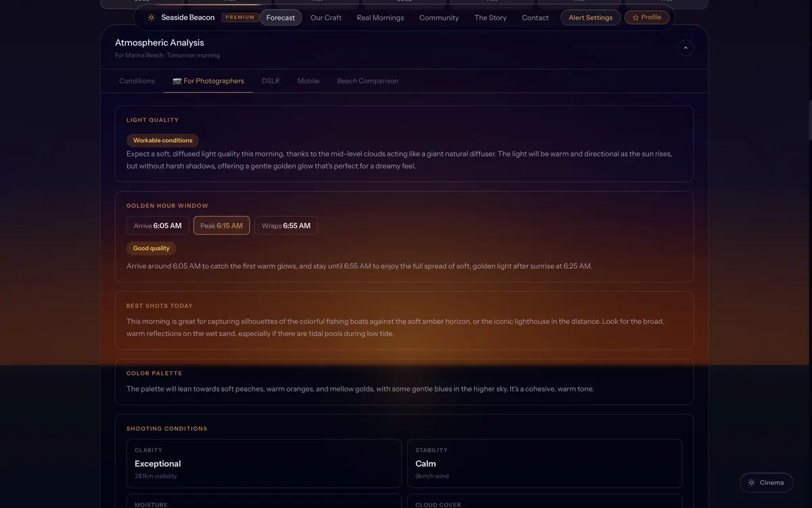Click the camera icon in photographers tab
This screenshot has width=812, height=508.
(177, 81)
